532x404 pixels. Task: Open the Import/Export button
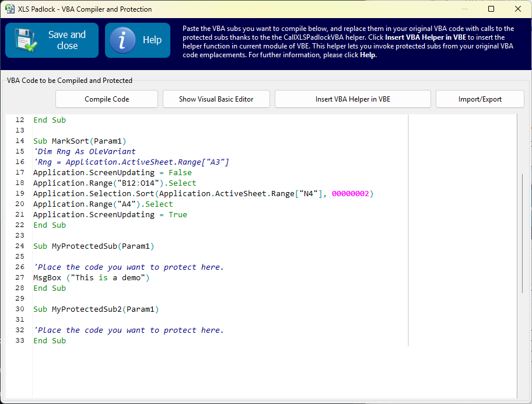(480, 99)
